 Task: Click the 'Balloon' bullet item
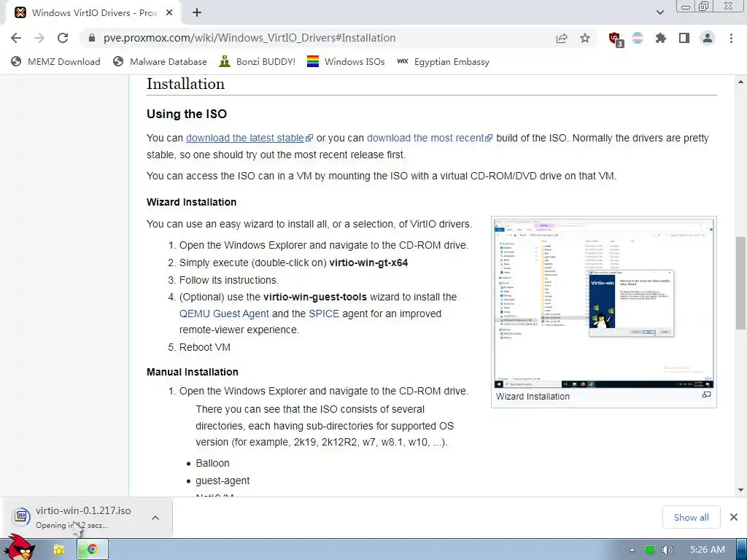pos(212,463)
